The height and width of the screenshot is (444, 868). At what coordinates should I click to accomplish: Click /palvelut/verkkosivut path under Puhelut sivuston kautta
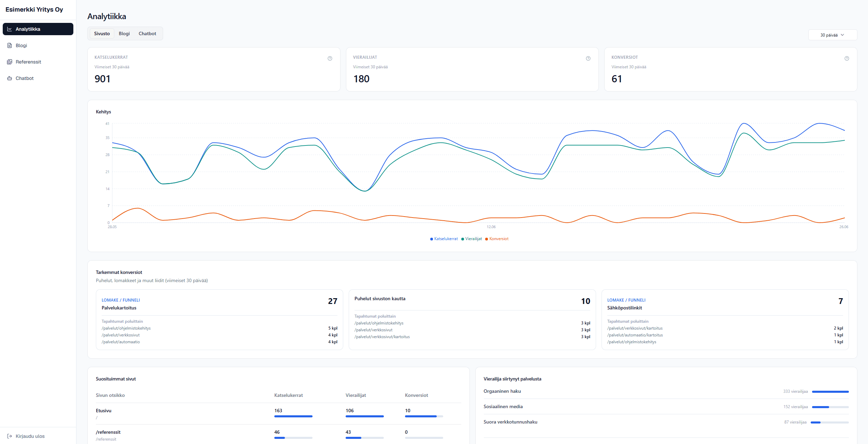click(374, 330)
